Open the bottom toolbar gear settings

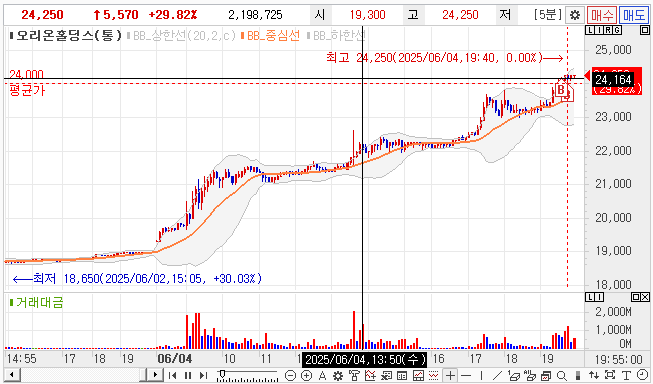338,375
